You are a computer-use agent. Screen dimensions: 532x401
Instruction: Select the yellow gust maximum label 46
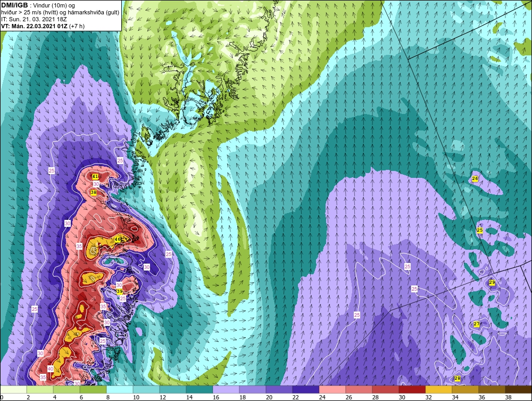(x=118, y=240)
